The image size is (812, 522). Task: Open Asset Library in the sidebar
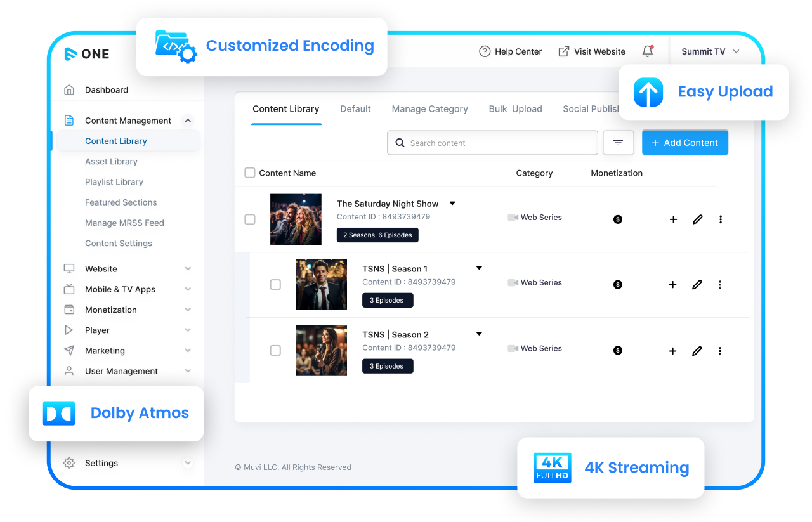coord(111,162)
